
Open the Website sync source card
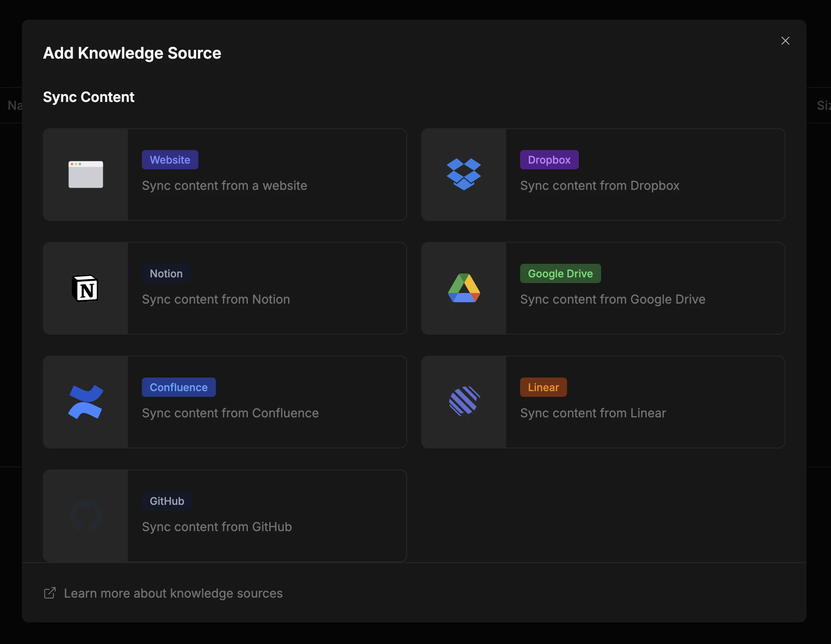coord(267,175)
